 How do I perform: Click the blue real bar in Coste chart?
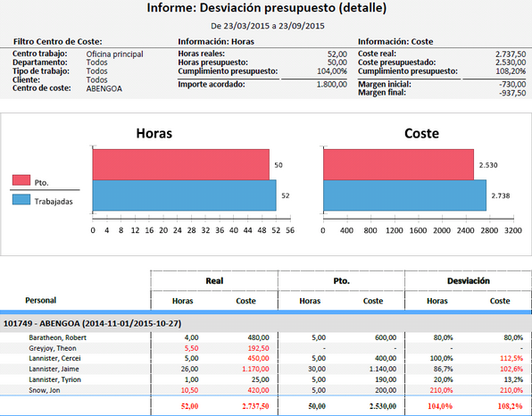pos(404,196)
